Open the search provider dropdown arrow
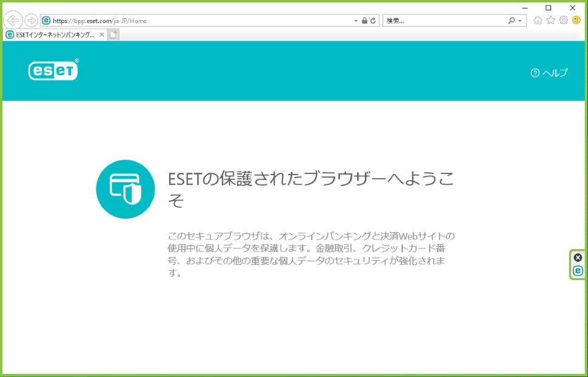Viewport: 588px width, 377px height. pos(518,20)
